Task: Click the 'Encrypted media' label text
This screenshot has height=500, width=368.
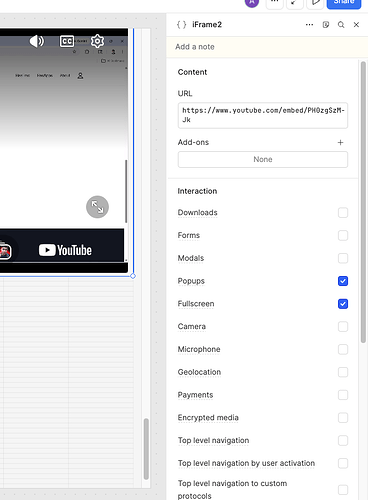Action: coord(208,418)
